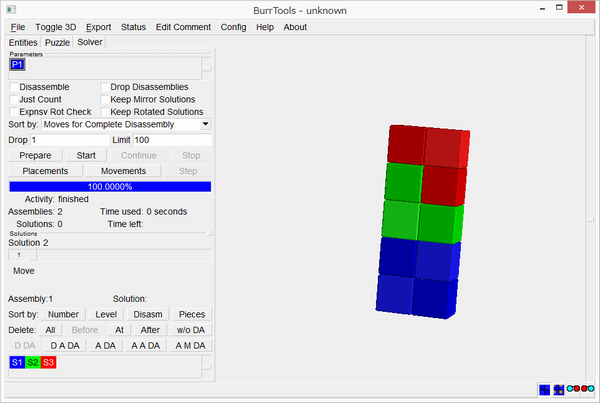Click the A DA button
600x403 pixels.
(105, 346)
